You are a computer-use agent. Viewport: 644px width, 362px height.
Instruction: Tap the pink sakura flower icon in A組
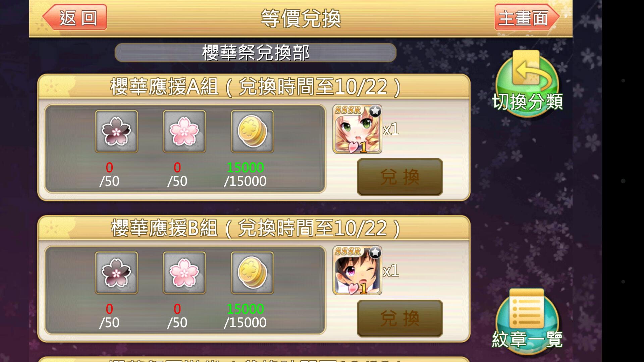pyautogui.click(x=184, y=131)
